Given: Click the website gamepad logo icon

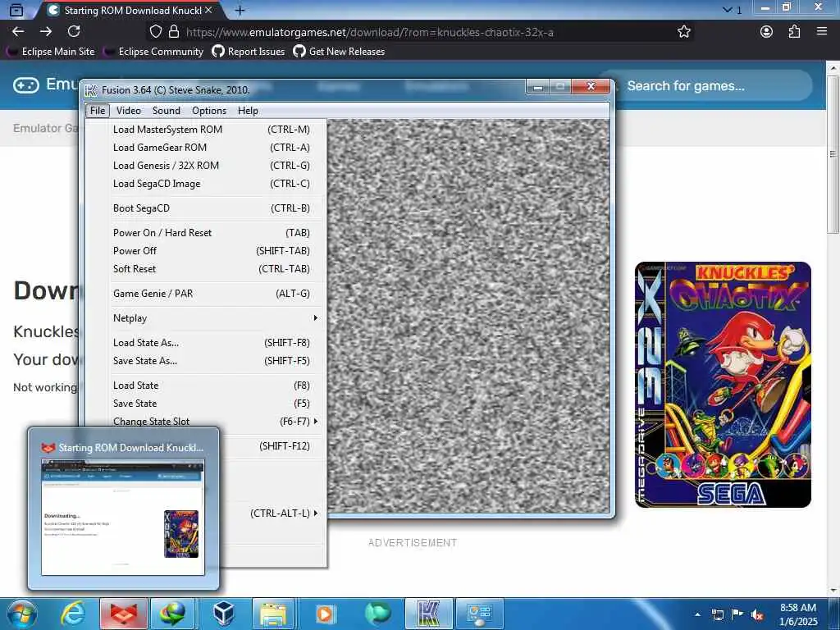Looking at the screenshot, I should click(x=25, y=85).
